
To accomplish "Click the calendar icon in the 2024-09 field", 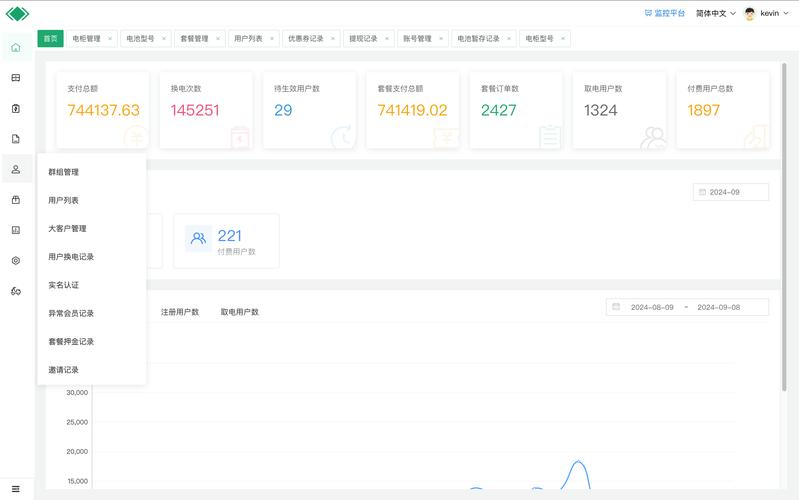I will click(x=702, y=192).
